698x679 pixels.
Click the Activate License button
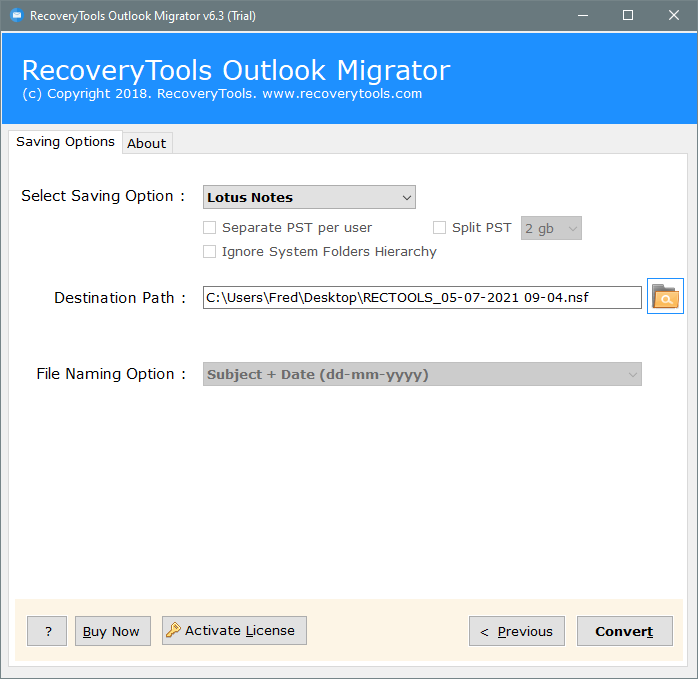tap(234, 630)
